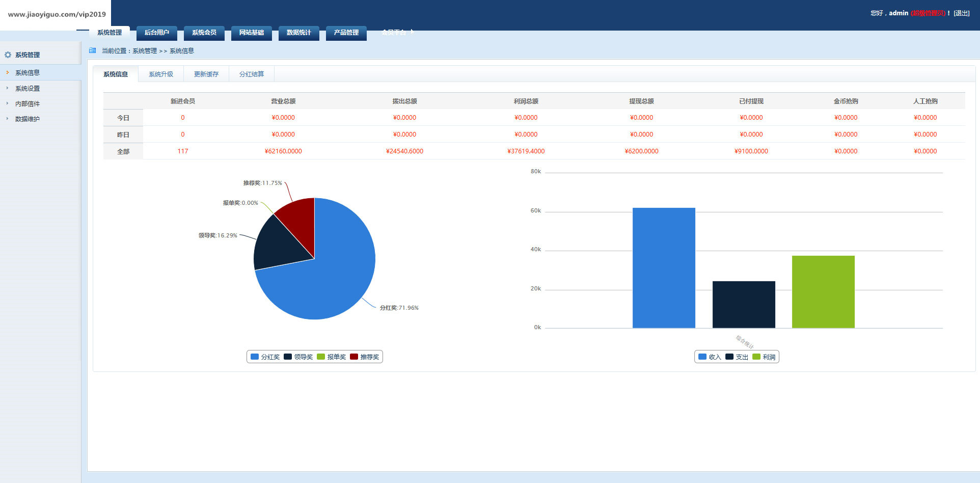
Task: Switch to the 分红结算 sub-tab
Action: click(252, 74)
